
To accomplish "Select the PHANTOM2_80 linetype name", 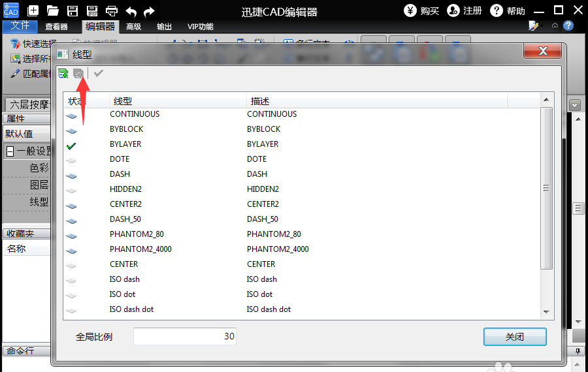I will coord(137,234).
